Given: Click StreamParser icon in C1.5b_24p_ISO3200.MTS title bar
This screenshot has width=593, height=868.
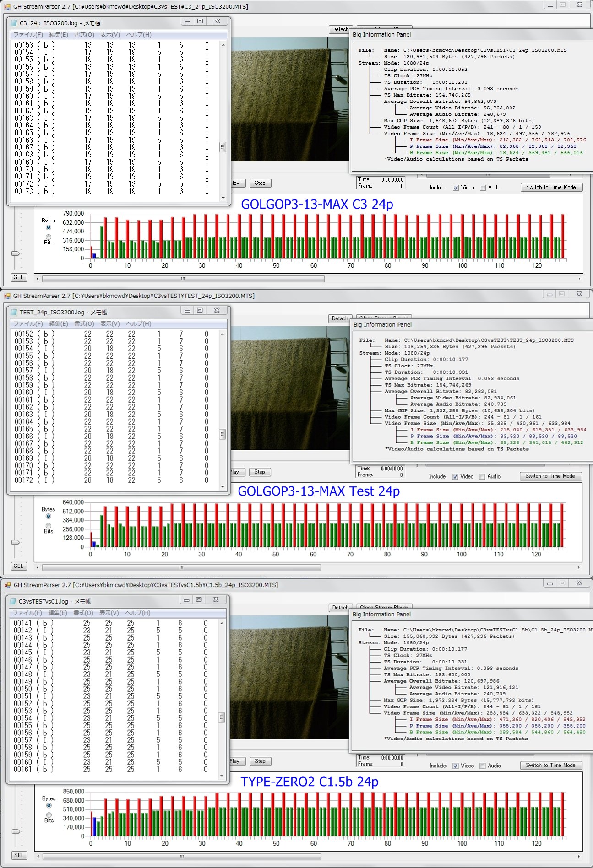Looking at the screenshot, I should tap(7, 585).
